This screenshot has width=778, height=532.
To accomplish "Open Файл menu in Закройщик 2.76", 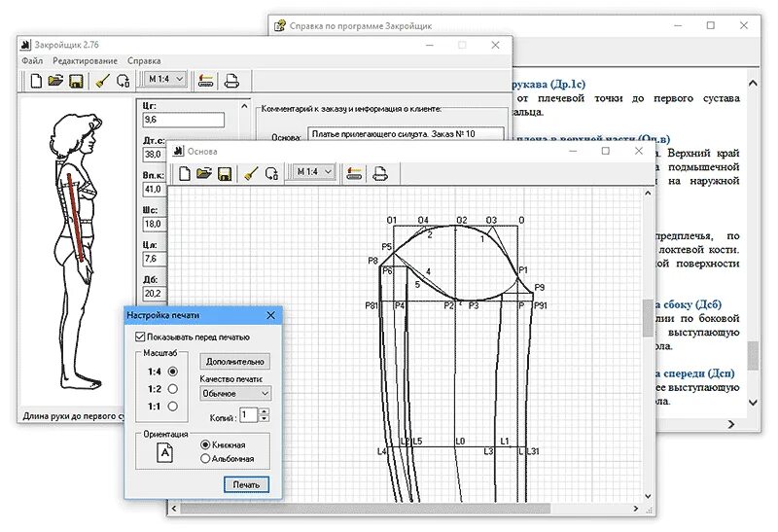I will (32, 61).
